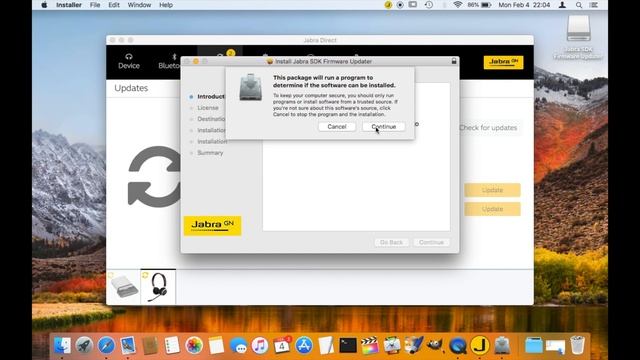
Task: Click the installer package icon in the prompt
Action: tap(250, 87)
